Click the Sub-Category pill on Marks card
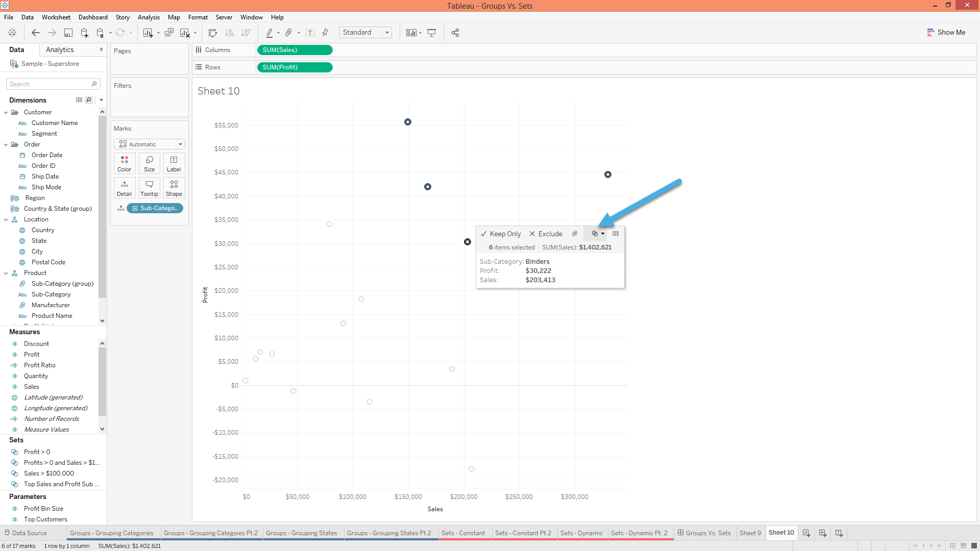Viewport: 980px width, 551px height. (x=155, y=208)
